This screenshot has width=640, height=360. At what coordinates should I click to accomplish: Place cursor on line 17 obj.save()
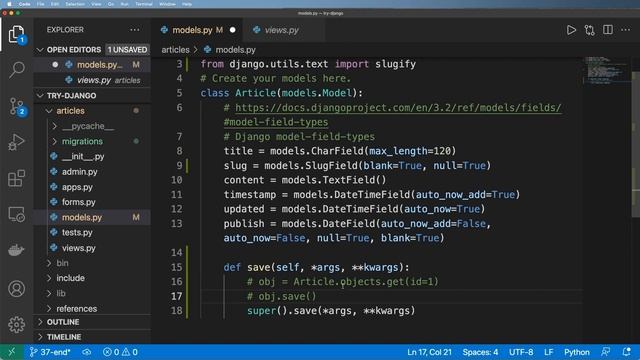tap(281, 296)
